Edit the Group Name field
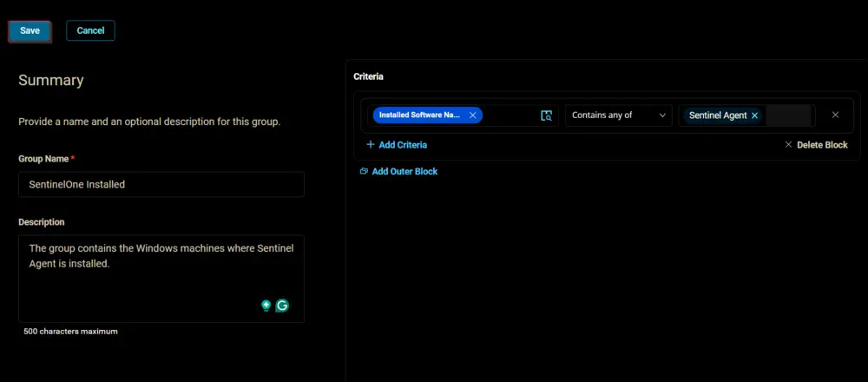Screen dimensions: 868x382 pyautogui.click(x=161, y=184)
